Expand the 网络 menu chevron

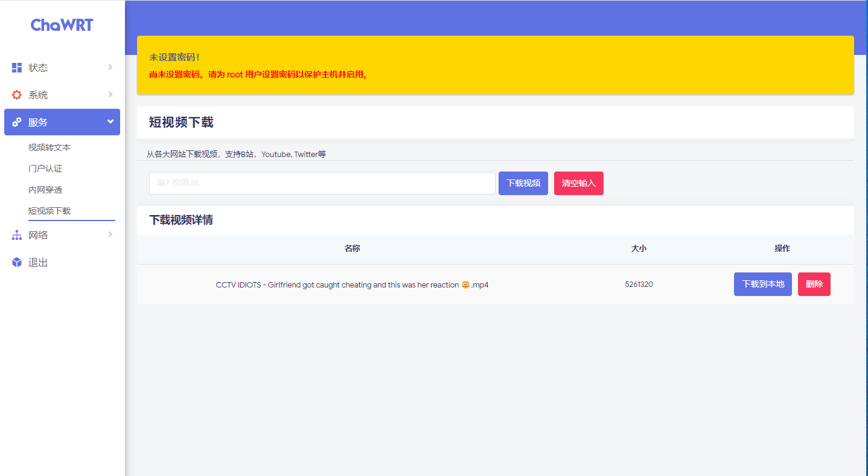click(x=110, y=234)
